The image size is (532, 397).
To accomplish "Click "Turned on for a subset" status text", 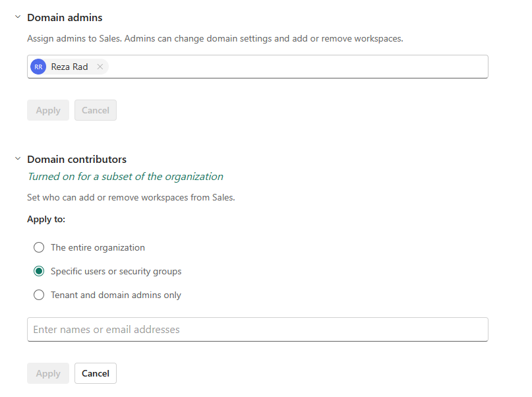I will 125,177.
